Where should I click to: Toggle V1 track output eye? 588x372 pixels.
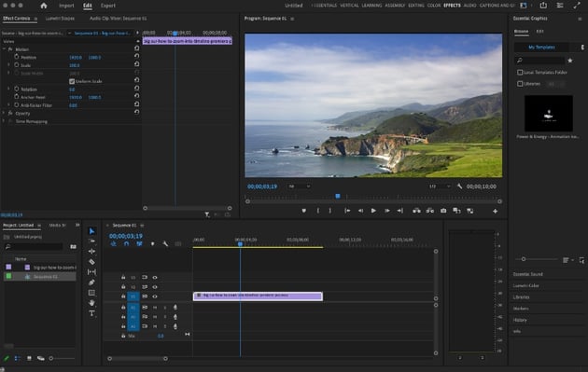pos(155,296)
